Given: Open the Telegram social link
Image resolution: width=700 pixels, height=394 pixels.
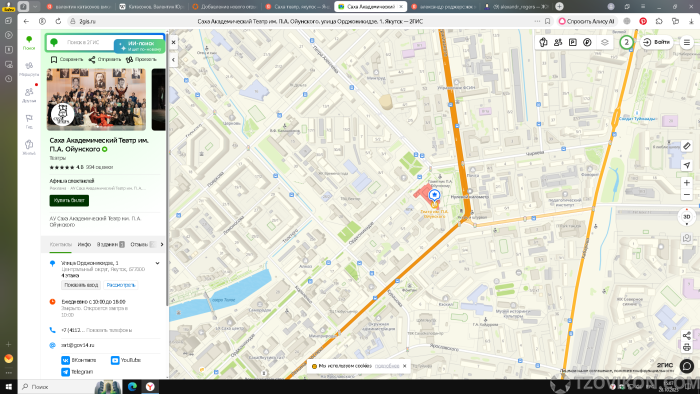Looking at the screenshot, I should click(77, 372).
